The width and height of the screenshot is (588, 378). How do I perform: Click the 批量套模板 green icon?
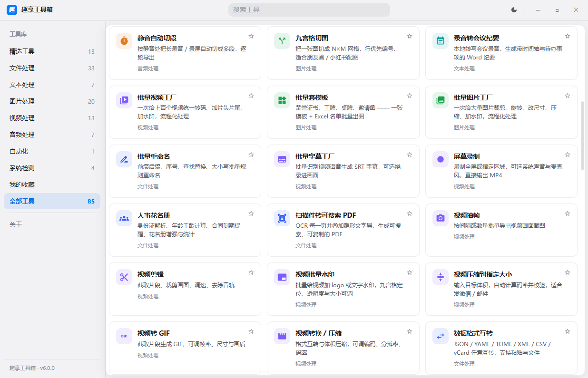point(282,100)
